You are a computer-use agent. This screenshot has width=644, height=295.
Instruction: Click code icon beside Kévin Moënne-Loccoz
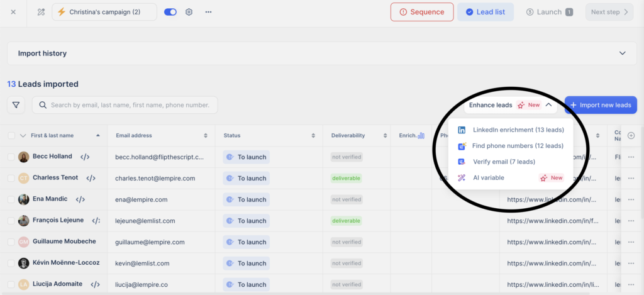(109, 263)
